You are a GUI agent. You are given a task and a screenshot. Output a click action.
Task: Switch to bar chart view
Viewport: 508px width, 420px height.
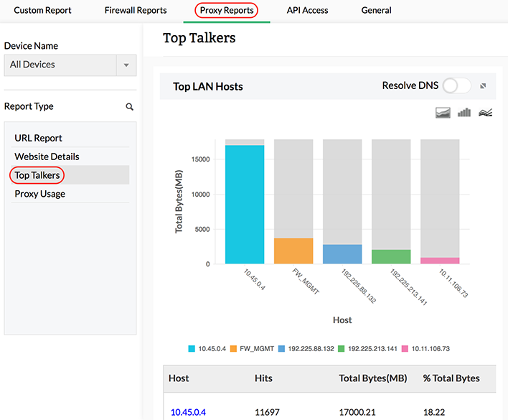pos(464,113)
